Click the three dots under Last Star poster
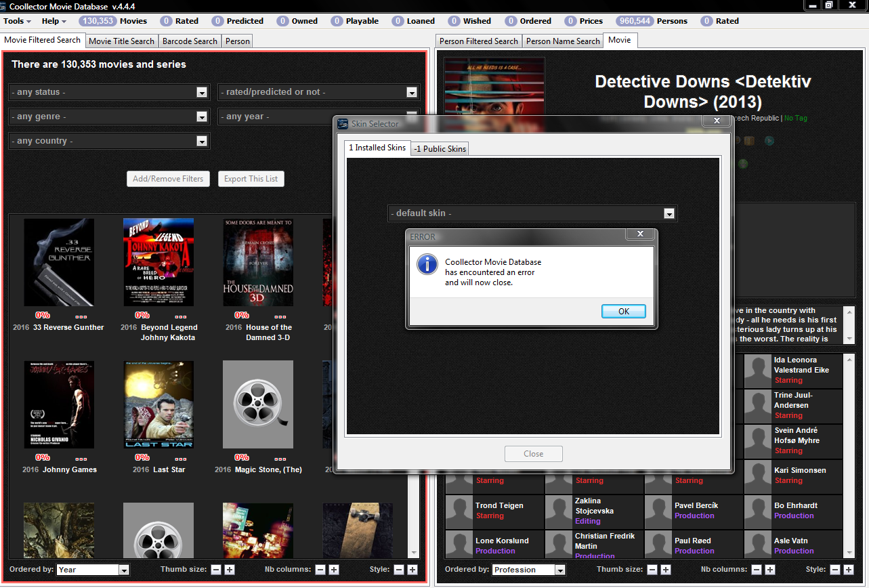The width and height of the screenshot is (869, 588). [181, 459]
